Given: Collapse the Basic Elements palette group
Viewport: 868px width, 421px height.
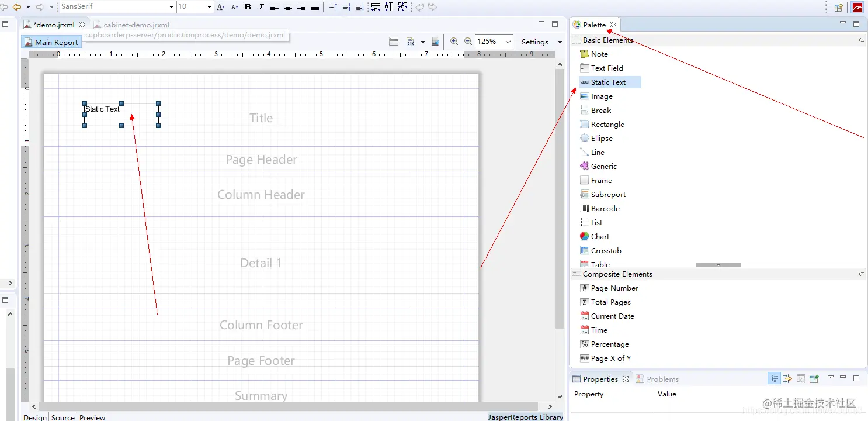Looking at the screenshot, I should [x=861, y=40].
